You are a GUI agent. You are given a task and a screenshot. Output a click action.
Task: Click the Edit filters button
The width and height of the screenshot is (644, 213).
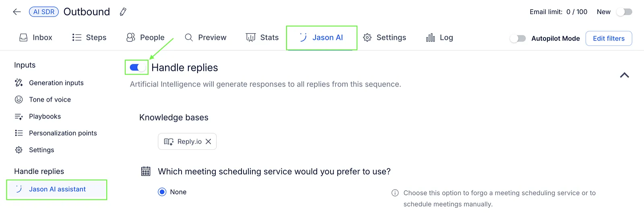coord(609,38)
